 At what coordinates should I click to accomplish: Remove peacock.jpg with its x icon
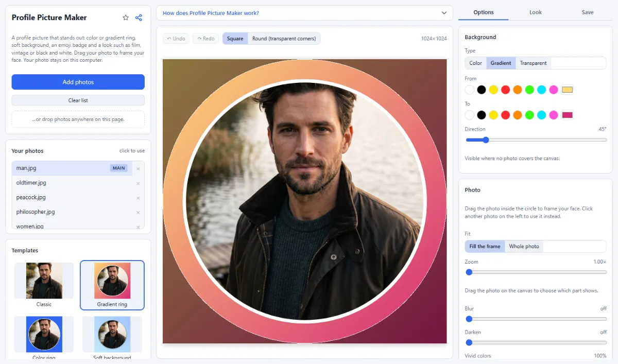(x=138, y=198)
